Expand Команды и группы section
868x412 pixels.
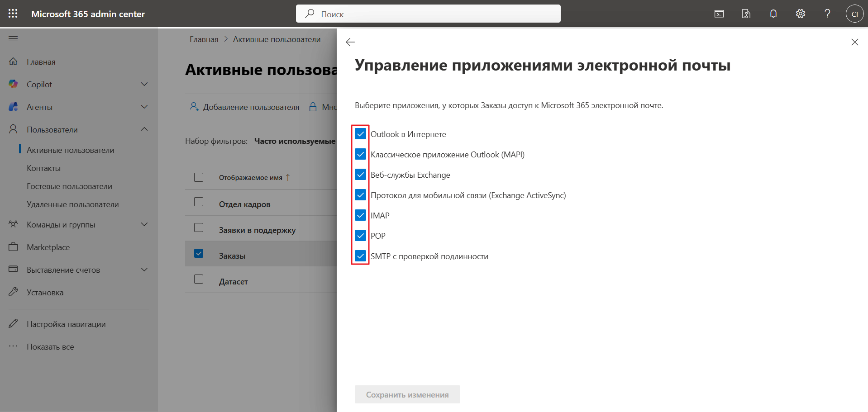[144, 224]
